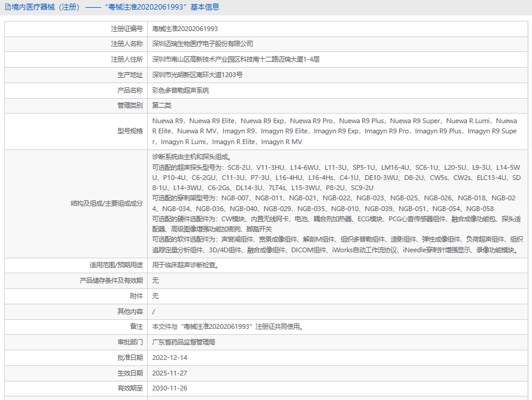Click the probe model line starting SC8-2U
Image resolution: width=532 pixels, height=400 pixels.
(x=336, y=178)
